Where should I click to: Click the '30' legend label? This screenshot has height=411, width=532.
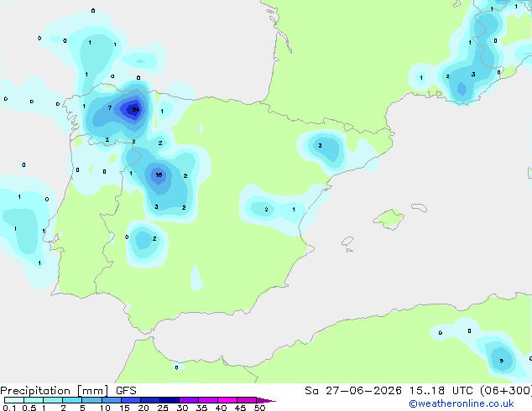coord(182,408)
